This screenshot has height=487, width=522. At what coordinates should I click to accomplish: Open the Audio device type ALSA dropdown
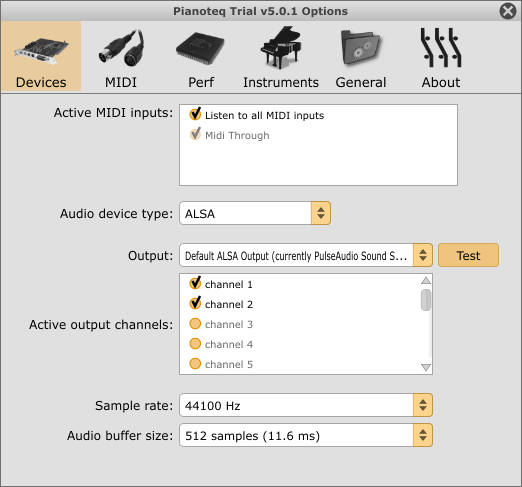click(x=255, y=213)
